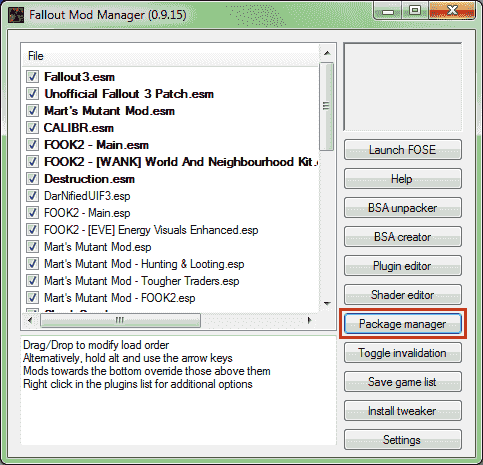Click the horizontal scroll right arrow

click(x=309, y=320)
